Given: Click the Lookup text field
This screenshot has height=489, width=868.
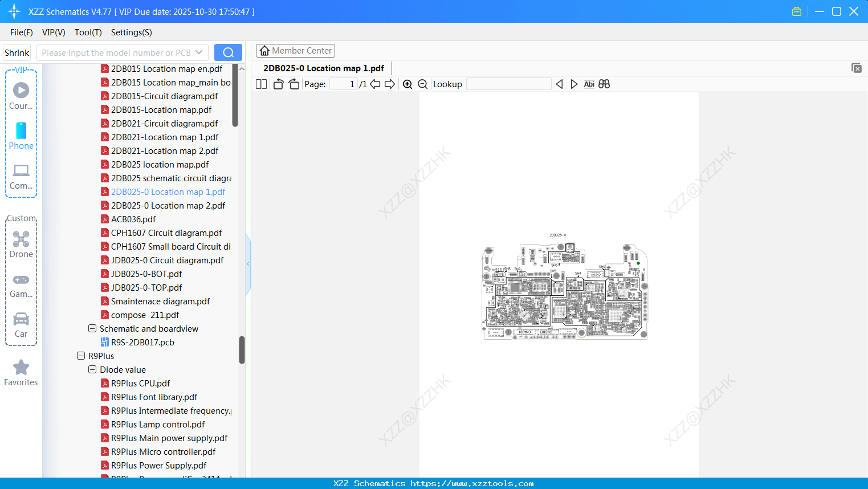Looking at the screenshot, I should 509,84.
